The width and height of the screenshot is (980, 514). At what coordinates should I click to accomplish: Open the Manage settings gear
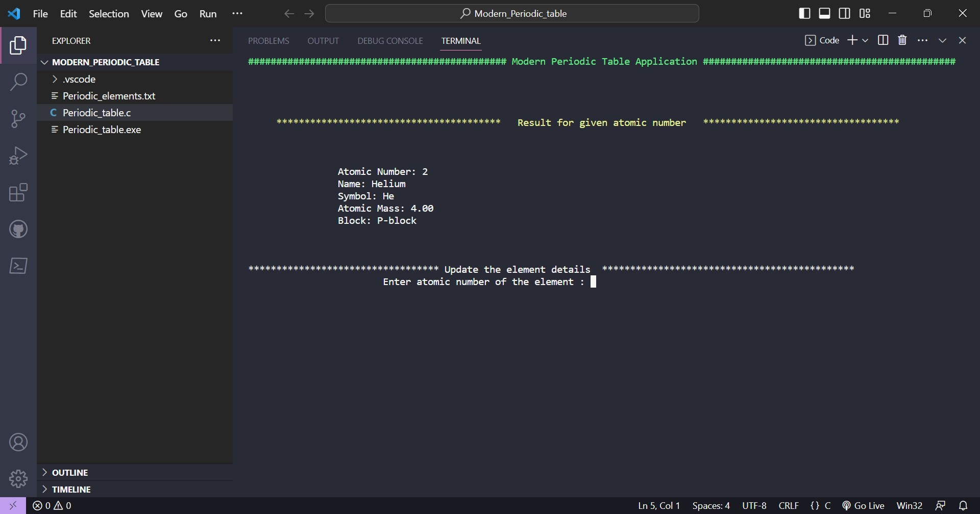(18, 478)
